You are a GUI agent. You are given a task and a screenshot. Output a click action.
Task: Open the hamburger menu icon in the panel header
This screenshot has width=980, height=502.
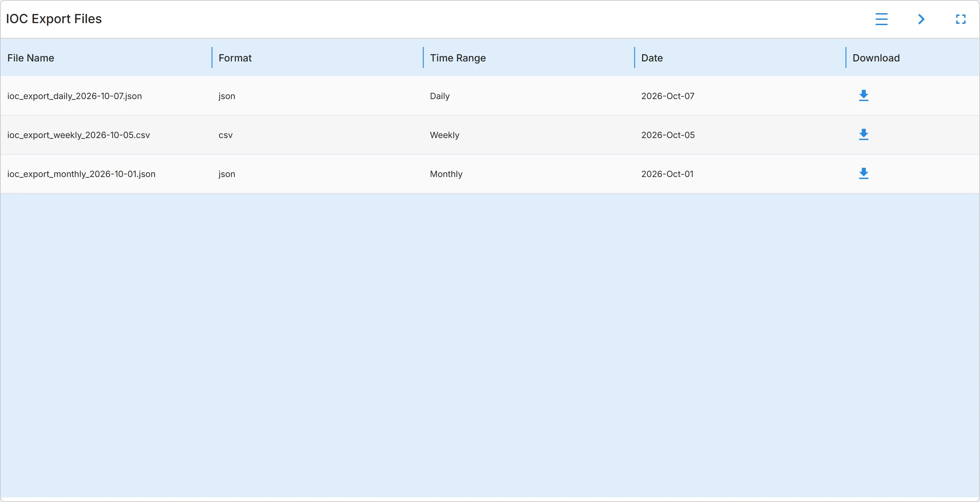(881, 19)
